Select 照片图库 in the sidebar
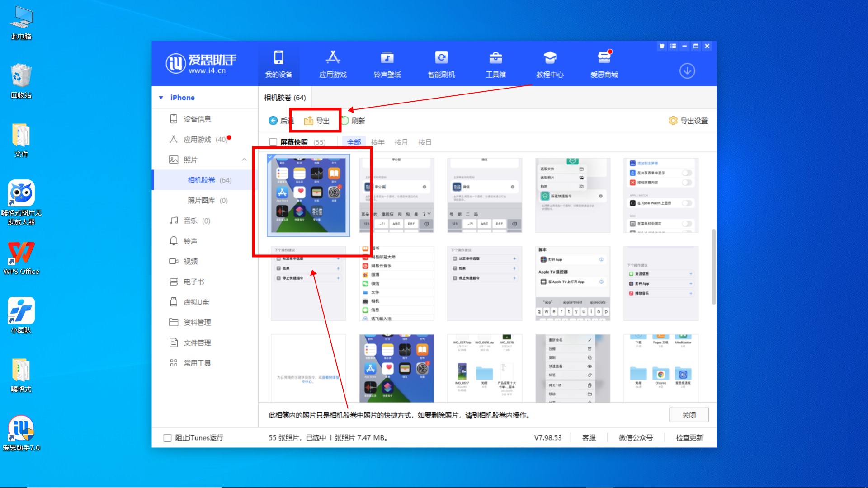Viewport: 868px width, 488px height. (201, 200)
